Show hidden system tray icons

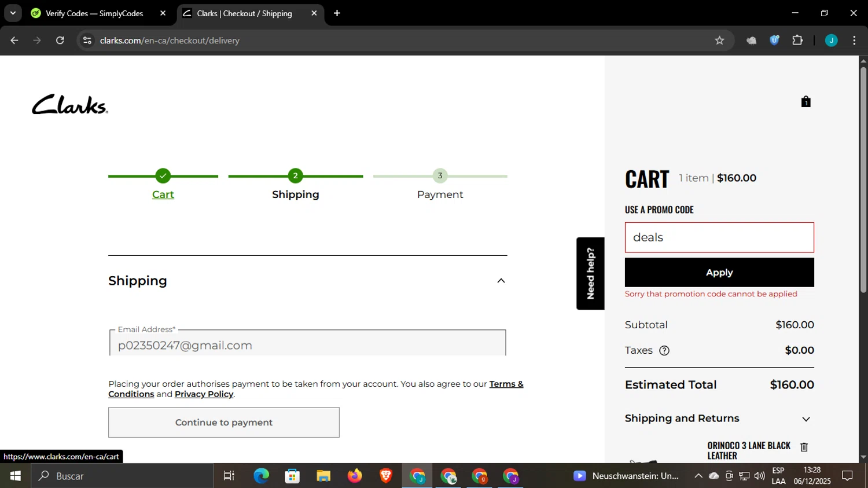point(698,476)
